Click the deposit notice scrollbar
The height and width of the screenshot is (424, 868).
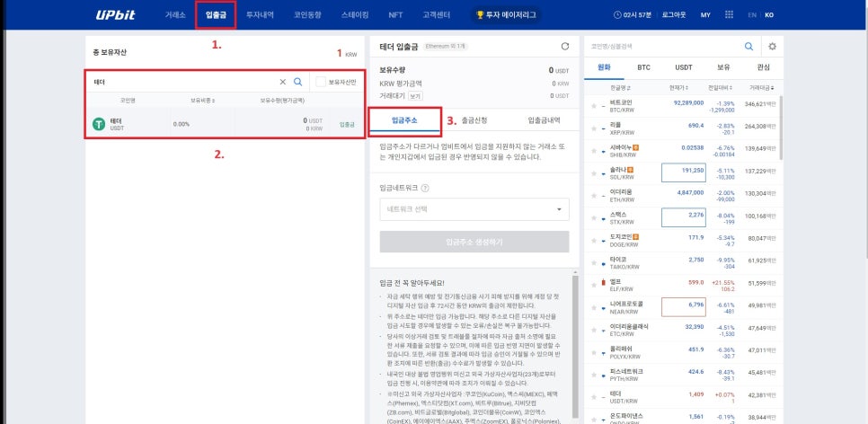click(574, 346)
